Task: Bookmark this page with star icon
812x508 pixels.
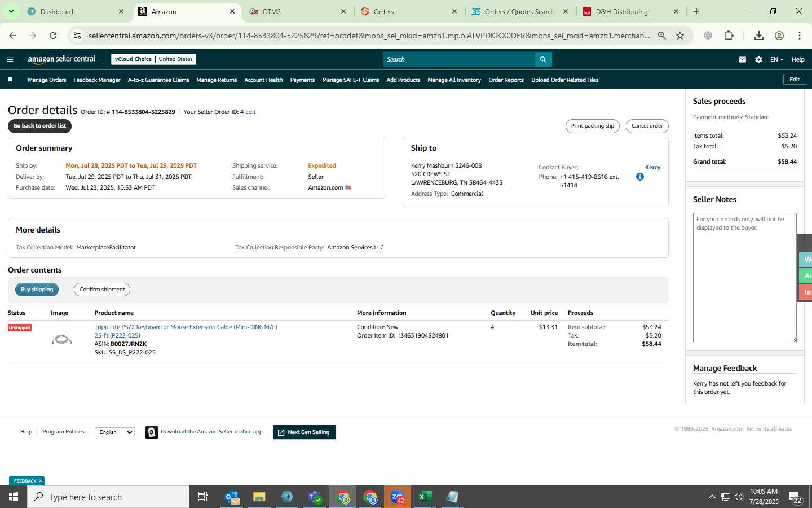Action: point(680,36)
